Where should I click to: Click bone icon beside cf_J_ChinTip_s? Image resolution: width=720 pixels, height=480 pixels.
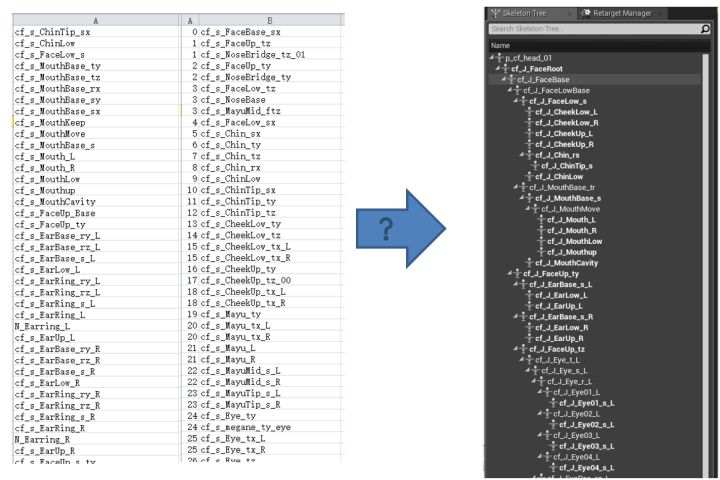(535, 166)
